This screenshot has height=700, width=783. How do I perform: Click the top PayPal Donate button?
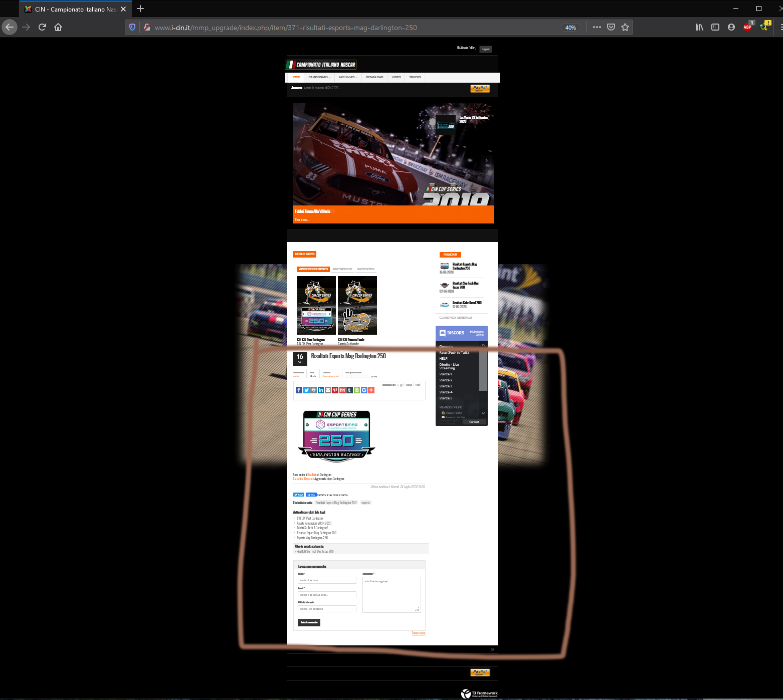pyautogui.click(x=480, y=89)
